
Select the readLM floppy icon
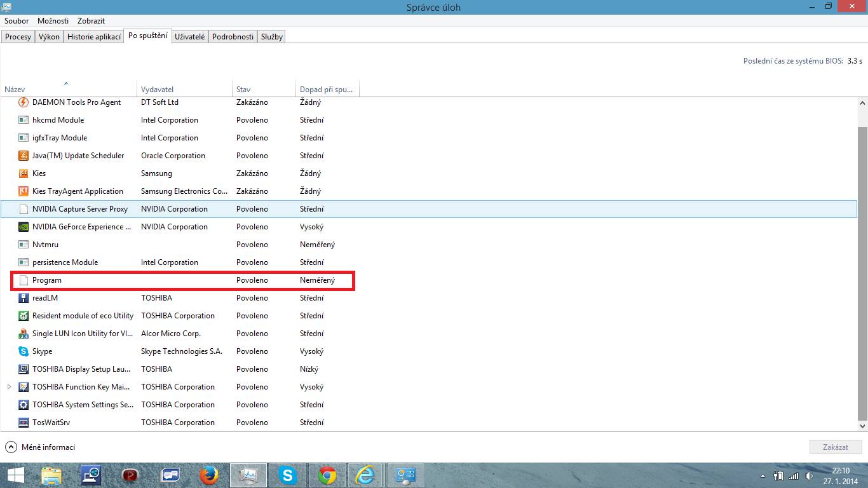[24, 298]
